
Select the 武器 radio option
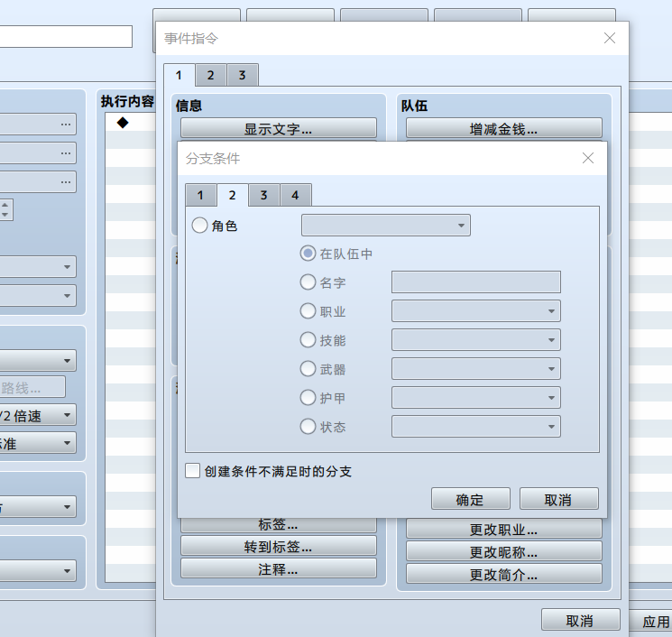[x=308, y=369]
